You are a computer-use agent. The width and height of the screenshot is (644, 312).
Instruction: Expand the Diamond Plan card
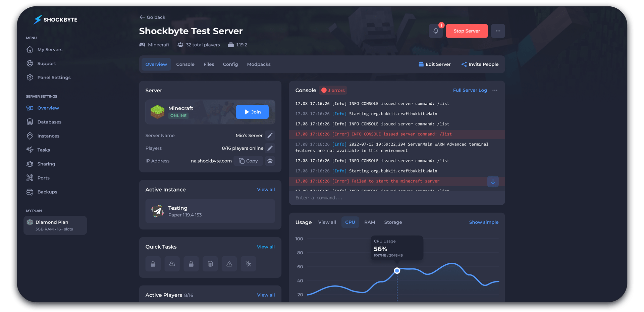click(x=55, y=225)
